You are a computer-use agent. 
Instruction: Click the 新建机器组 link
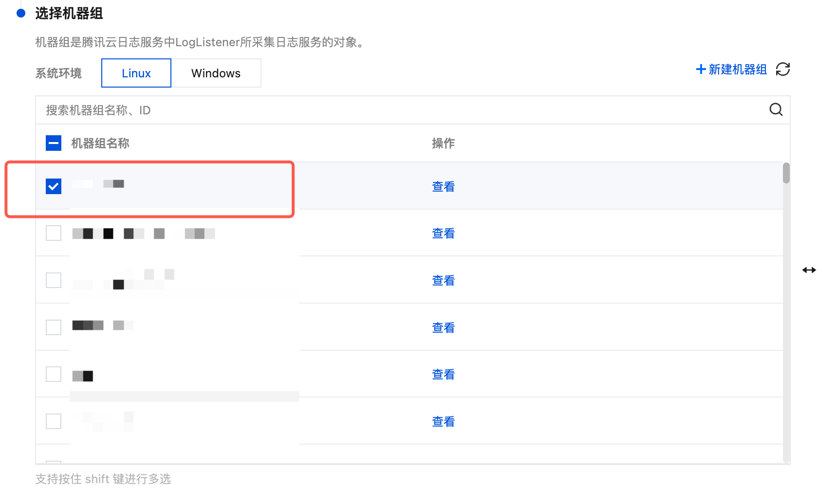point(737,70)
